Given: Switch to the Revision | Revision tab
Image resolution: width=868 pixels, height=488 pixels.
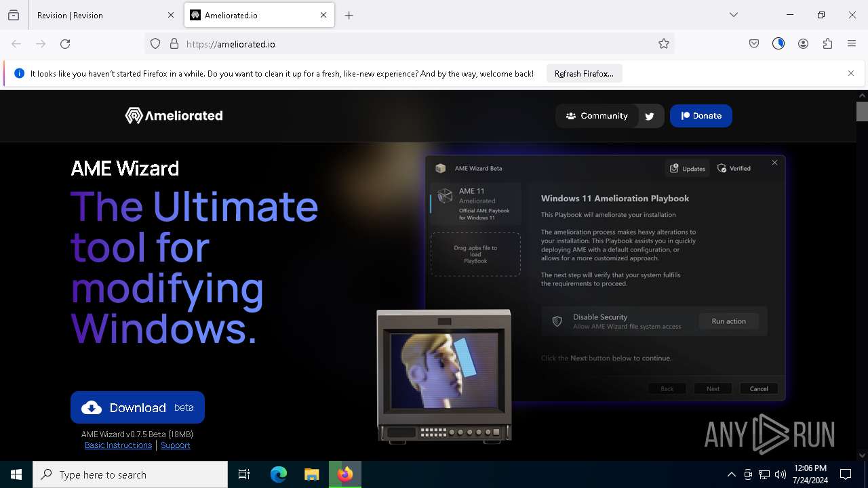Looking at the screenshot, I should (105, 15).
